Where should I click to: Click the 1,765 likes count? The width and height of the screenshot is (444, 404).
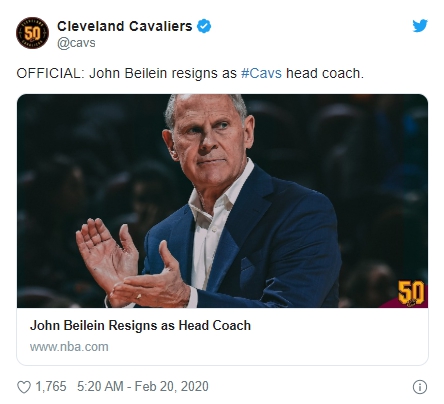coord(51,386)
